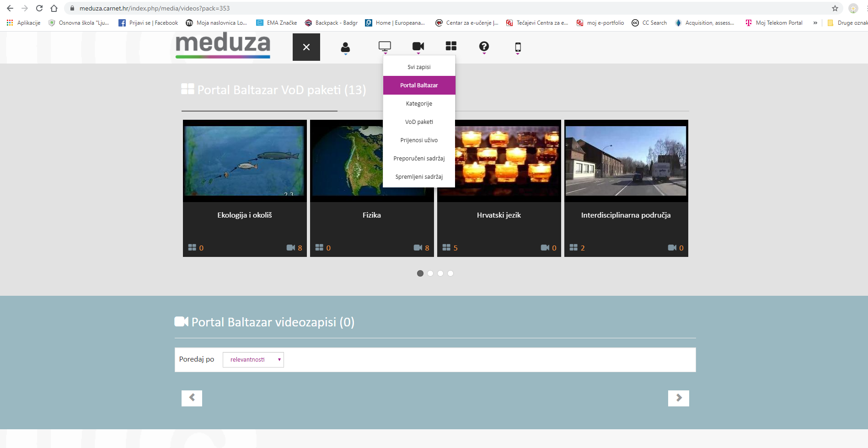Open the mobile phone icon menu
The width and height of the screenshot is (868, 448).
click(x=518, y=47)
